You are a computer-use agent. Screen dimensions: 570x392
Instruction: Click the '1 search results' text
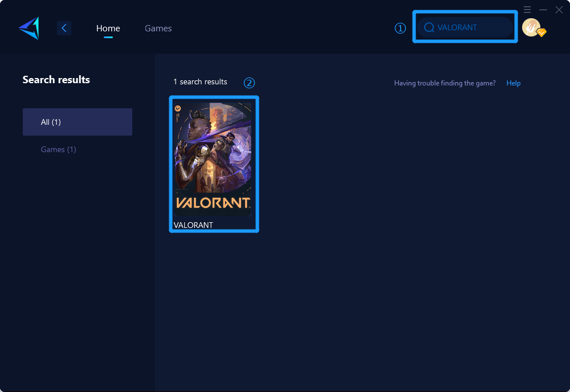[x=200, y=81]
